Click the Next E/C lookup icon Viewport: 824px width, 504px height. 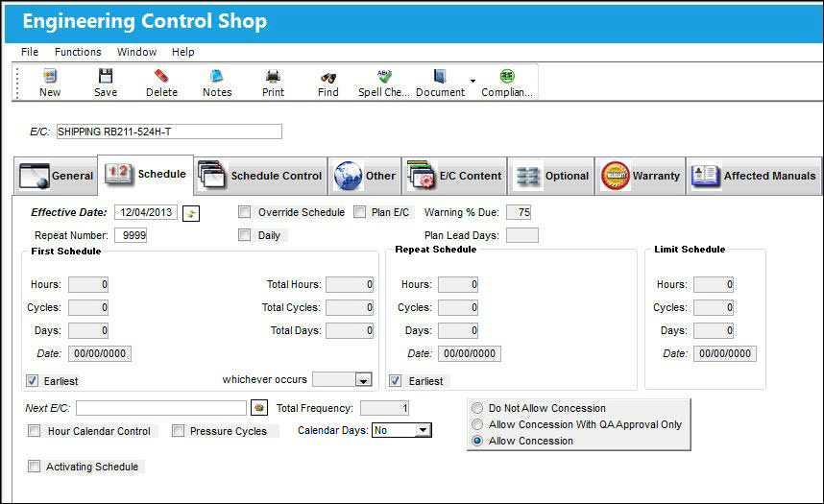pyautogui.click(x=258, y=408)
